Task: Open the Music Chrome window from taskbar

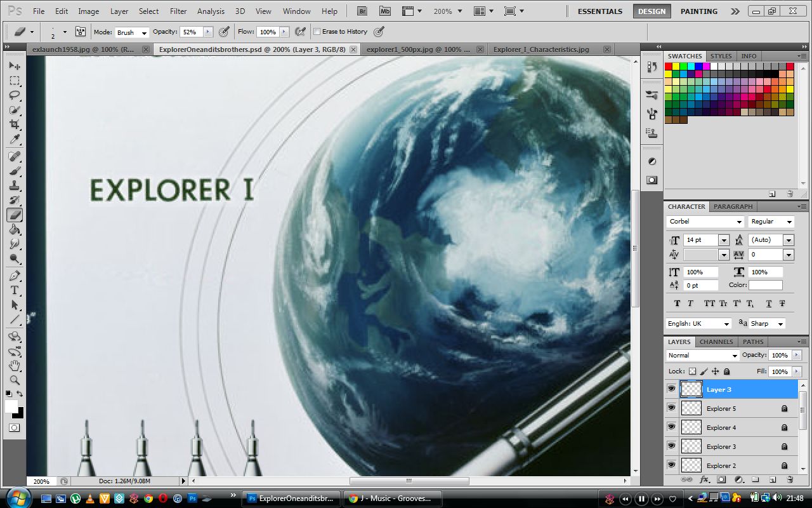Action: point(391,498)
